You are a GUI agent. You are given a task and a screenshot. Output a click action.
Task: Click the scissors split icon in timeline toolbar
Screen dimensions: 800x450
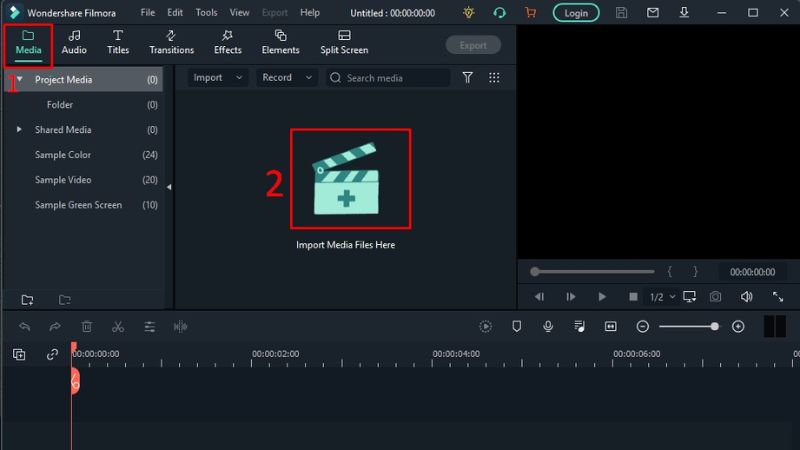coord(118,326)
